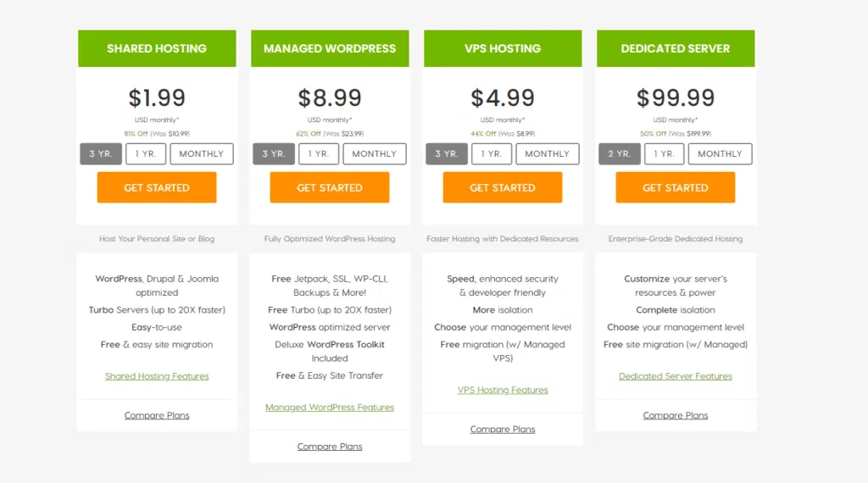Click the MANAGED WORDPRESS green header
This screenshot has width=868, height=483.
click(x=330, y=48)
